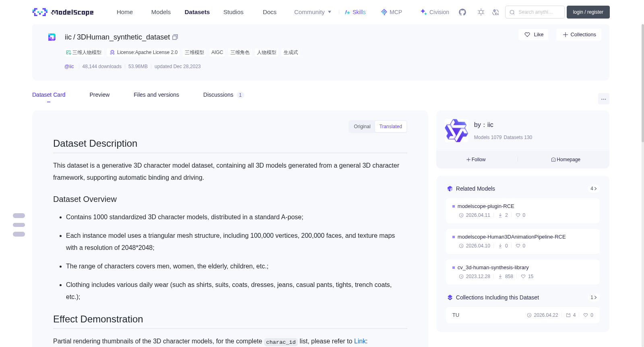Click the MCP diamond icon
This screenshot has width=644, height=347.
(384, 12)
